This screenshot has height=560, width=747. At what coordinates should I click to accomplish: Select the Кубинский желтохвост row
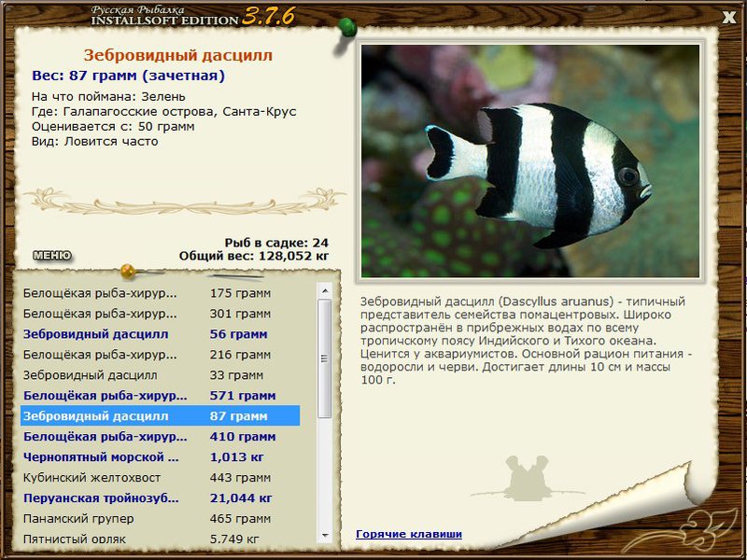(x=160, y=478)
